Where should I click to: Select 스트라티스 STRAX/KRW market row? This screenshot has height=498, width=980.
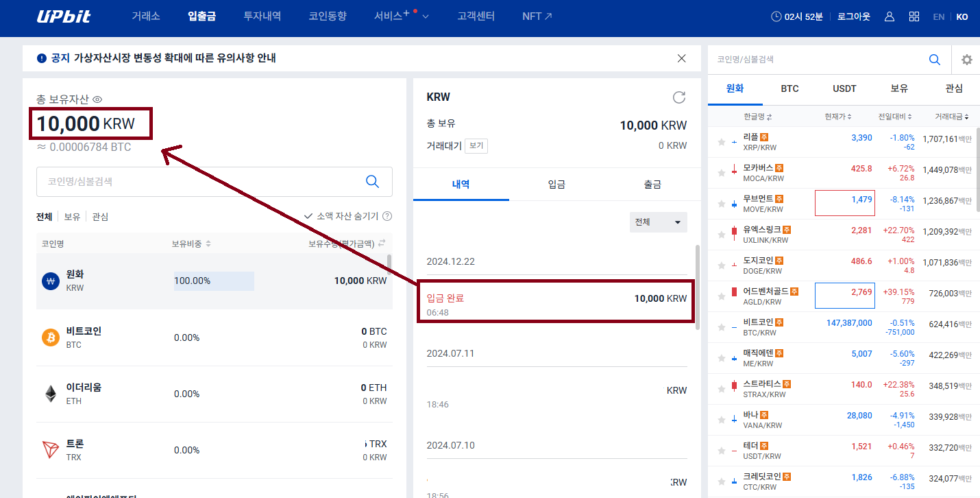(x=844, y=389)
